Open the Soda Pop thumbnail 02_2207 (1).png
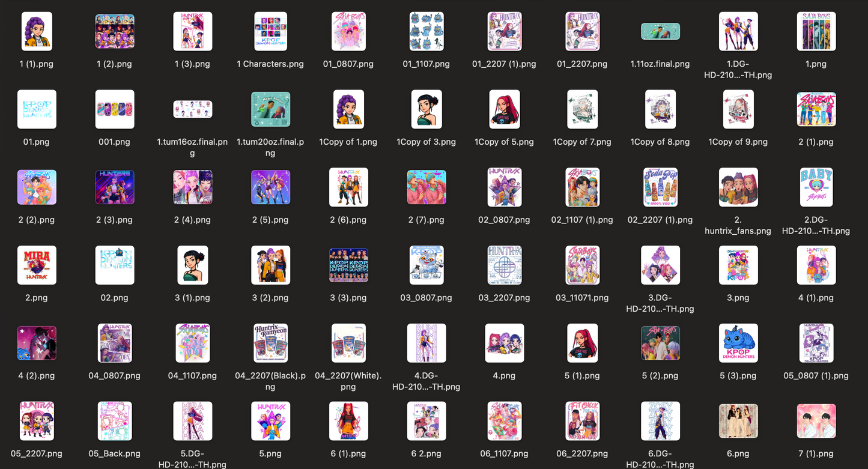The width and height of the screenshot is (868, 469). (660, 187)
